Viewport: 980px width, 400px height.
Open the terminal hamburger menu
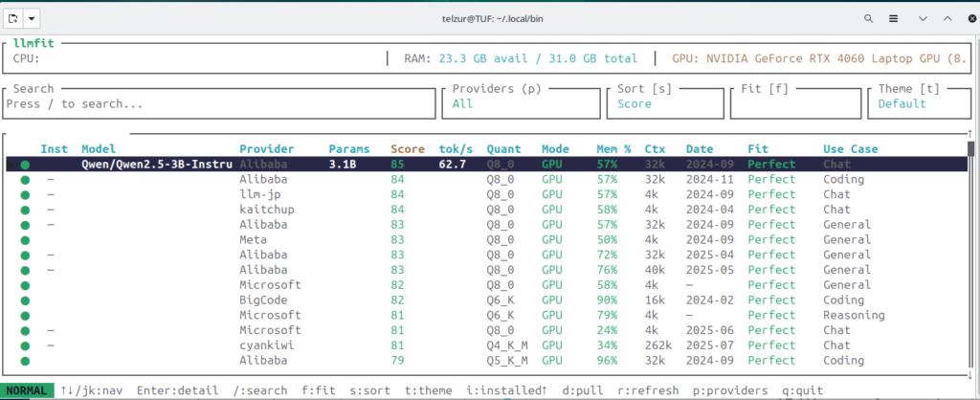coord(893,18)
